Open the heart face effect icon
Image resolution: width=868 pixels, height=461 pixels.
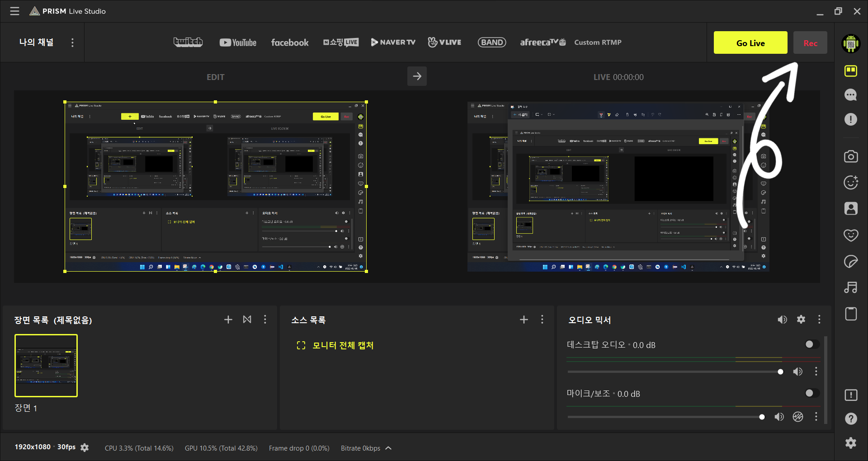click(851, 235)
